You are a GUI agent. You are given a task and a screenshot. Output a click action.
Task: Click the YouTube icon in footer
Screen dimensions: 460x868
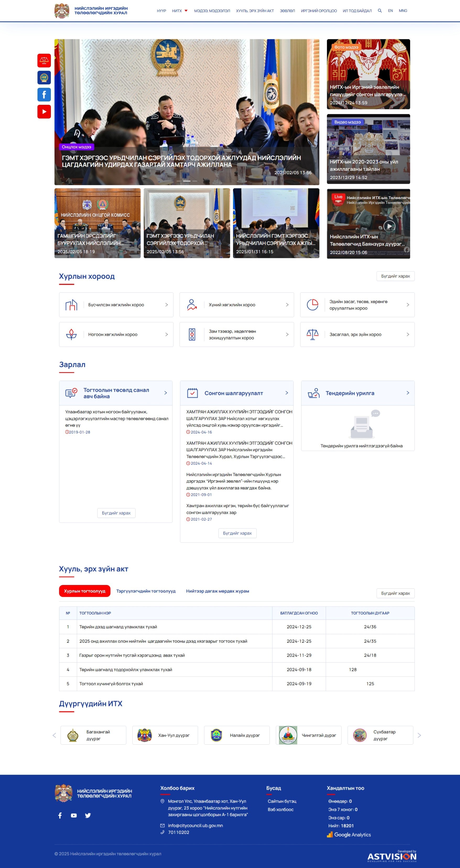[x=74, y=815]
